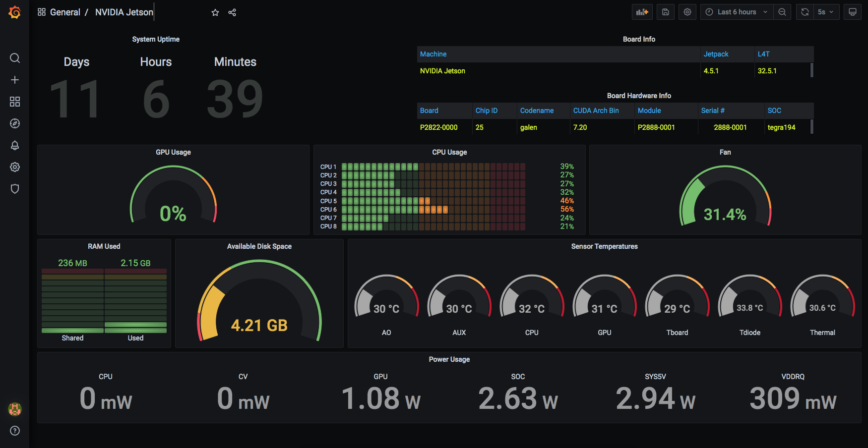Sort hardware table by Serial # column
Screen dimensions: 868x448
point(713,111)
